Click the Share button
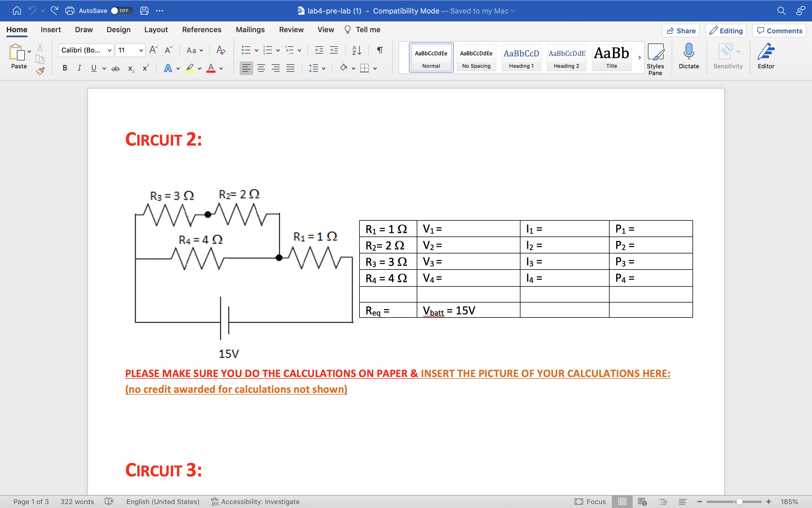 (681, 31)
